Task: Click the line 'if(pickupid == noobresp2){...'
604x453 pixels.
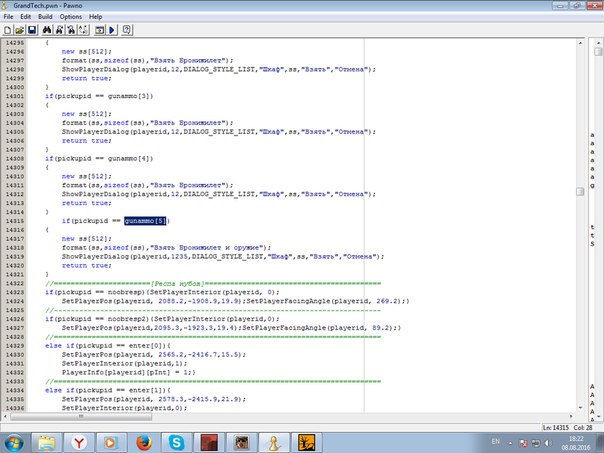Action: click(162, 319)
